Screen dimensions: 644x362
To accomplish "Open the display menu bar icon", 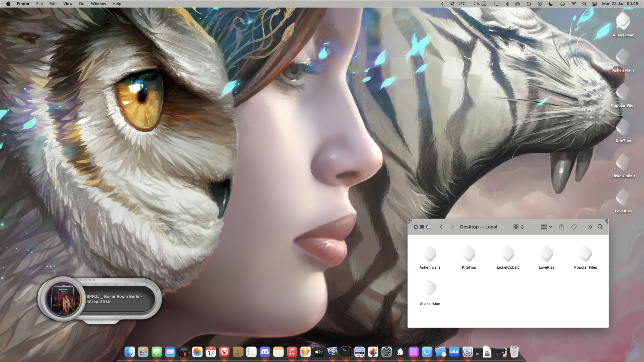I will click(x=497, y=4).
